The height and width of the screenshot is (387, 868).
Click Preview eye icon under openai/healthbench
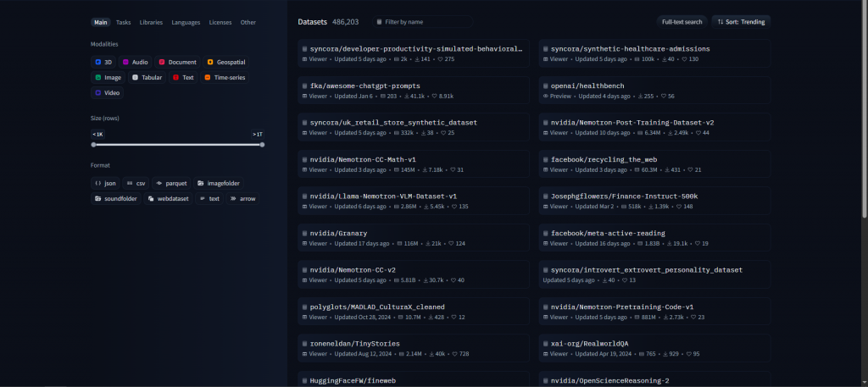(545, 97)
